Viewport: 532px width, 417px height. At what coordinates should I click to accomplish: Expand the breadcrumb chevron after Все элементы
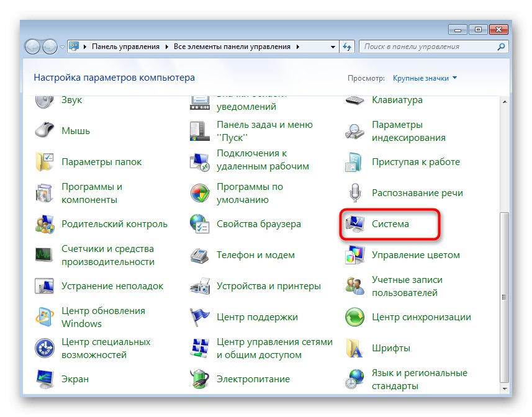tap(297, 47)
